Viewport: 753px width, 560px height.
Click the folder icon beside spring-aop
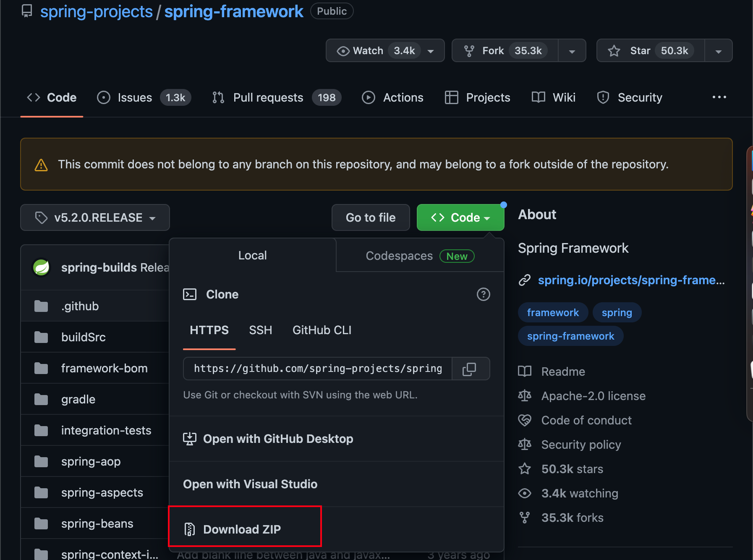tap(41, 461)
